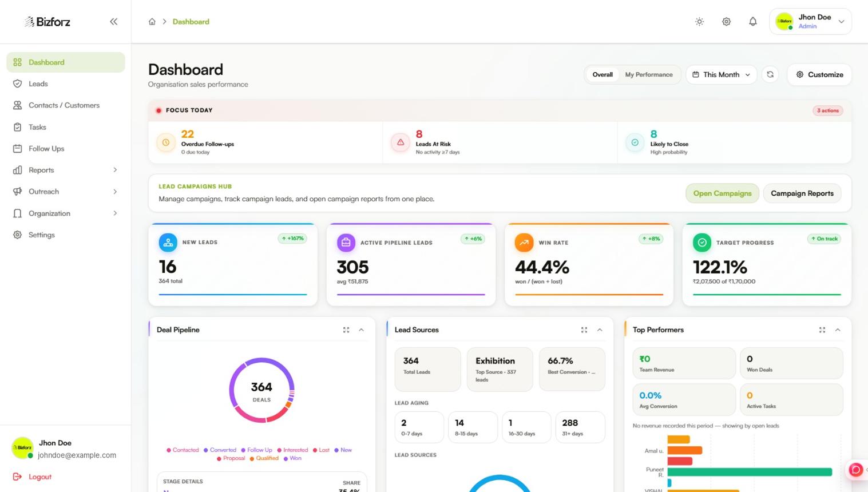The width and height of the screenshot is (868, 492).
Task: Click the 3 actions badge
Action: [x=827, y=110]
